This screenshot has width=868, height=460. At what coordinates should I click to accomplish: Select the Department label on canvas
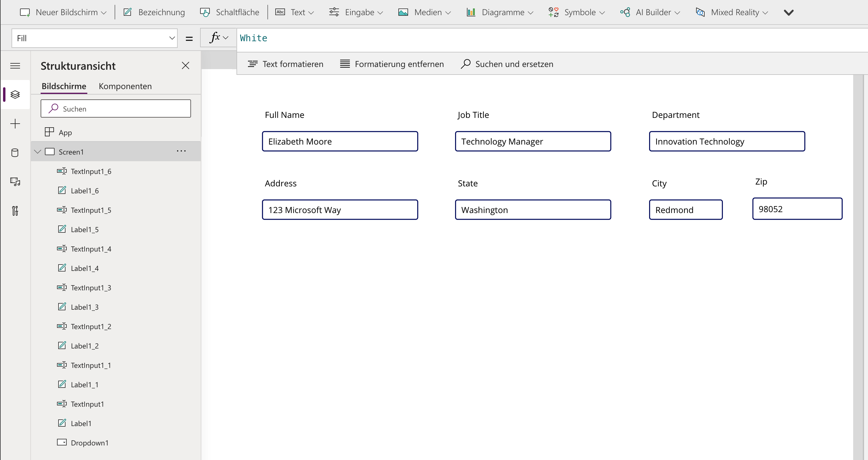(x=675, y=115)
